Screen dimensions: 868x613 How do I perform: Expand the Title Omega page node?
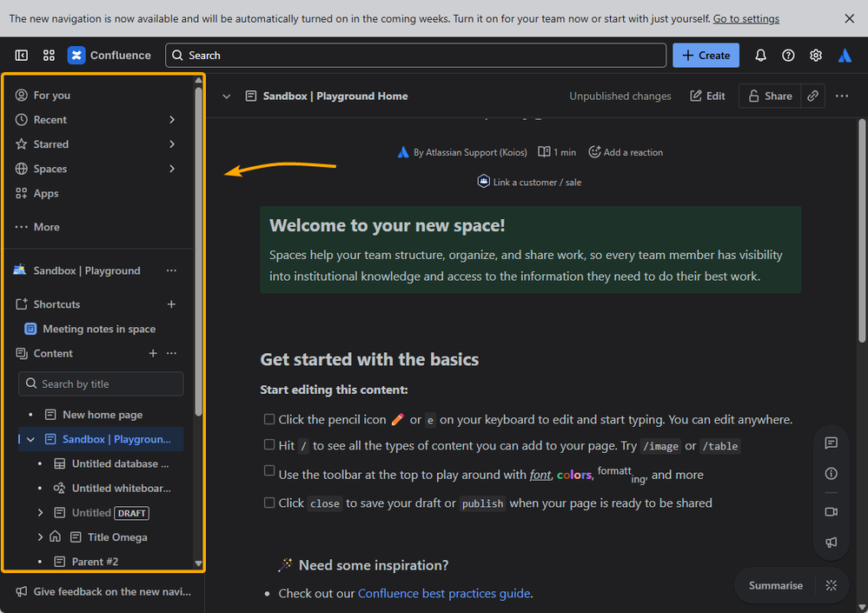coord(40,537)
